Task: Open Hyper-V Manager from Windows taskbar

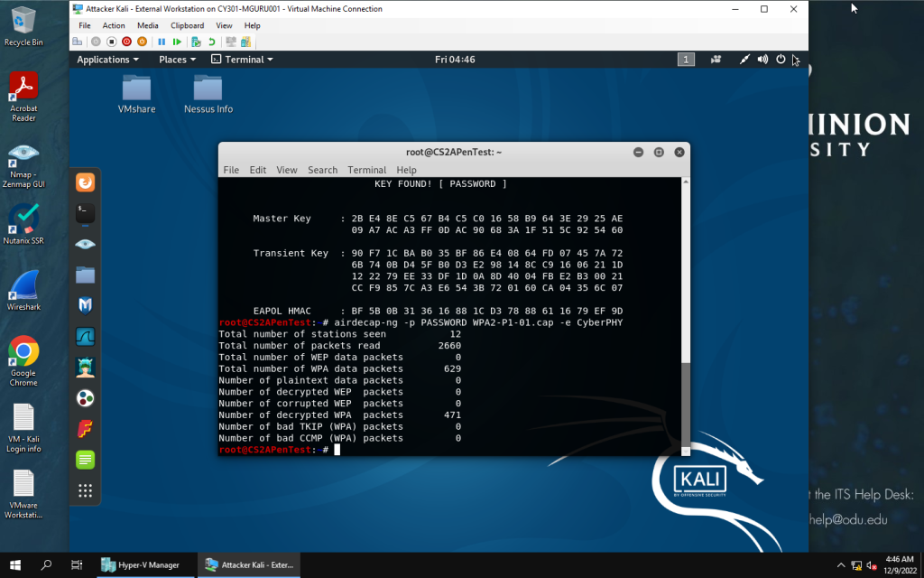Action: pyautogui.click(x=143, y=565)
